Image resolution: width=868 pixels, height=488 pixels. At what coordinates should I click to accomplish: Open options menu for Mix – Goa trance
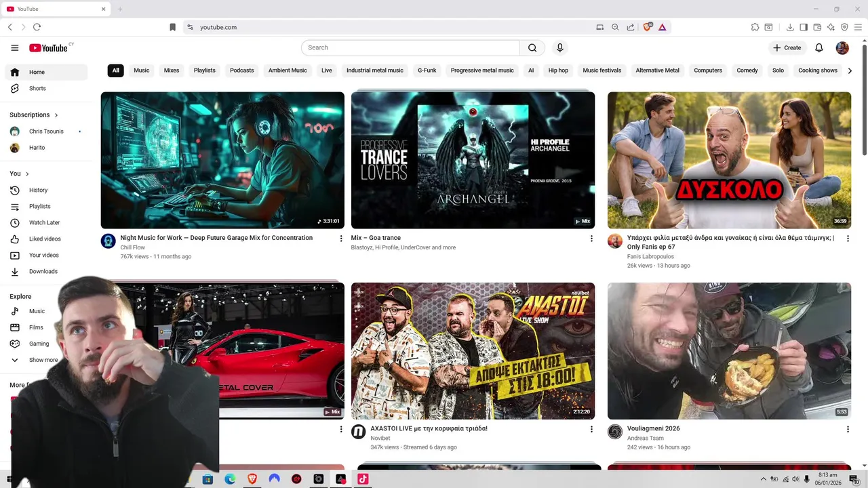(x=591, y=239)
